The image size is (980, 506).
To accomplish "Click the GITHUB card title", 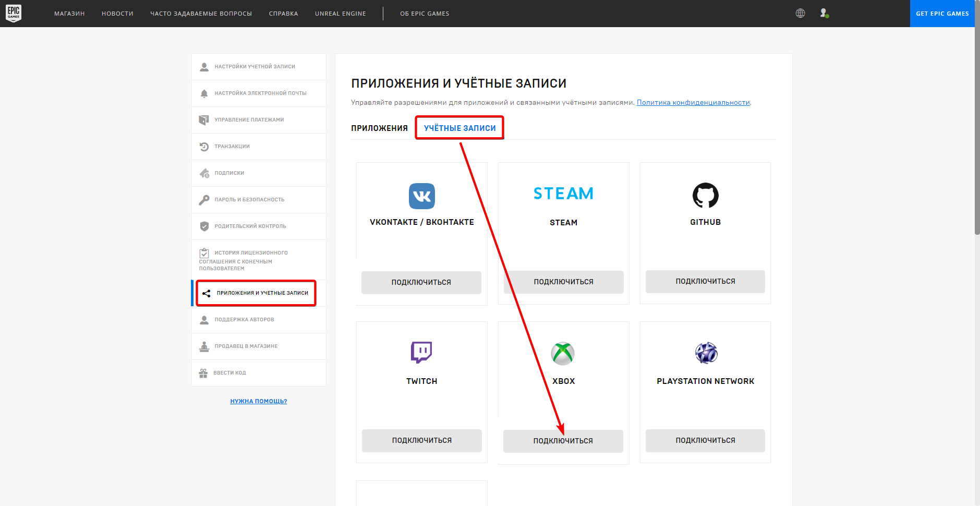I will [705, 222].
